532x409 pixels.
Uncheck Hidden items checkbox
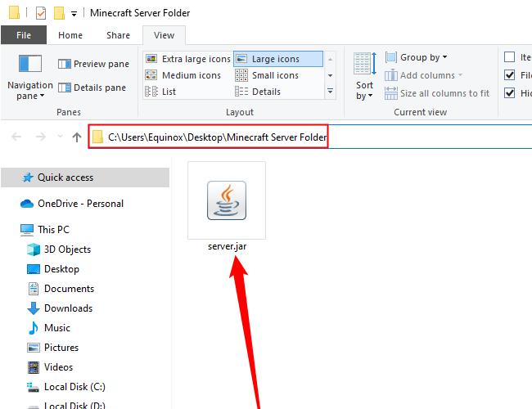(509, 92)
